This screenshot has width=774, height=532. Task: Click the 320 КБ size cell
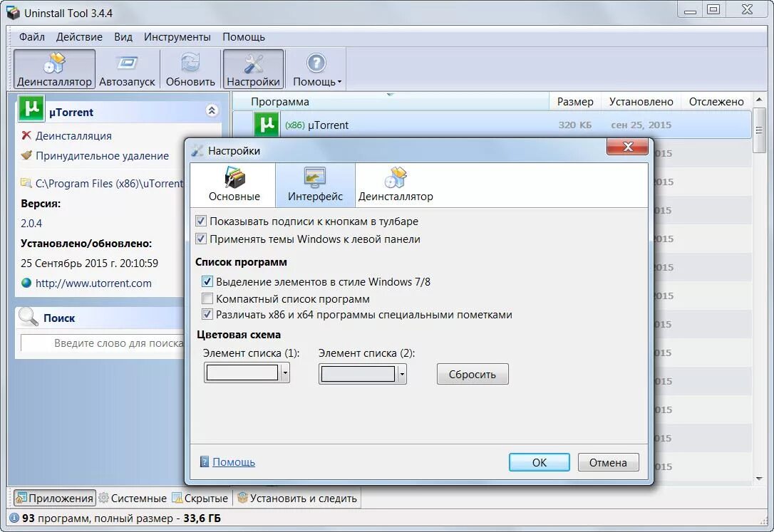[574, 125]
